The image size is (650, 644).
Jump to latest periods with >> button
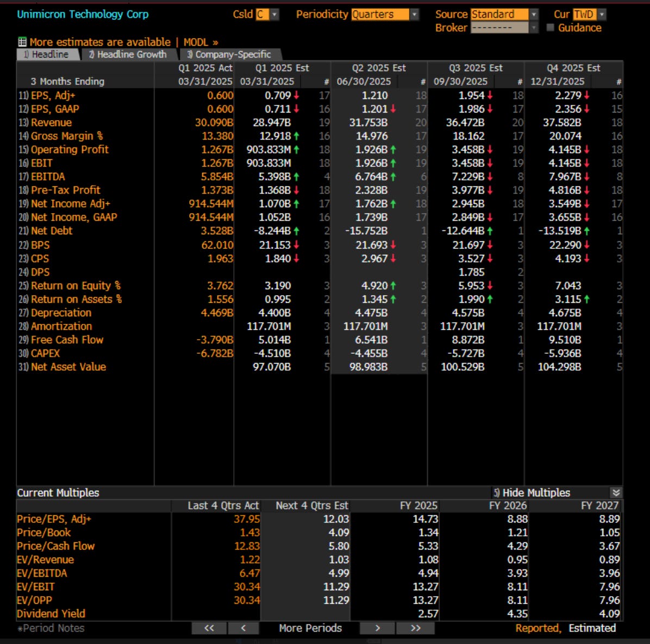click(415, 628)
